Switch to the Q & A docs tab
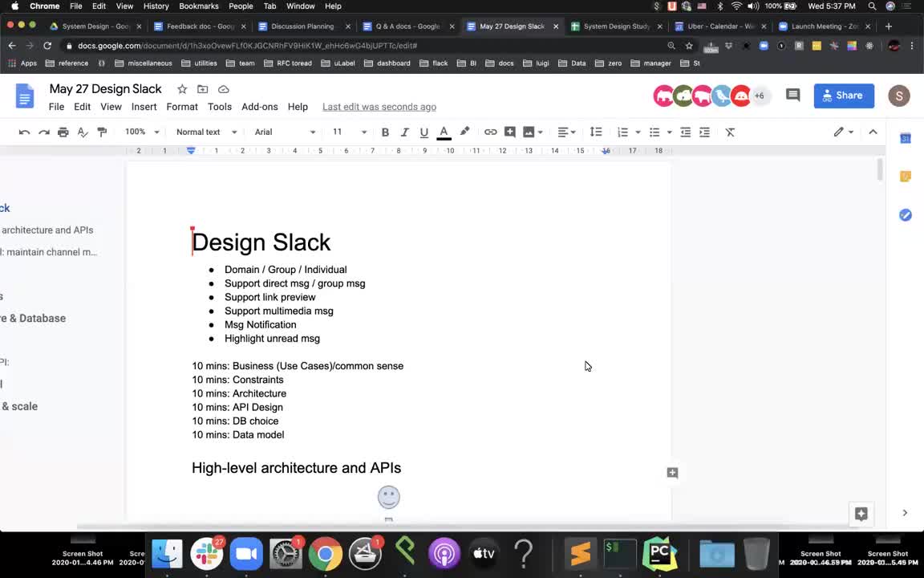 407,26
